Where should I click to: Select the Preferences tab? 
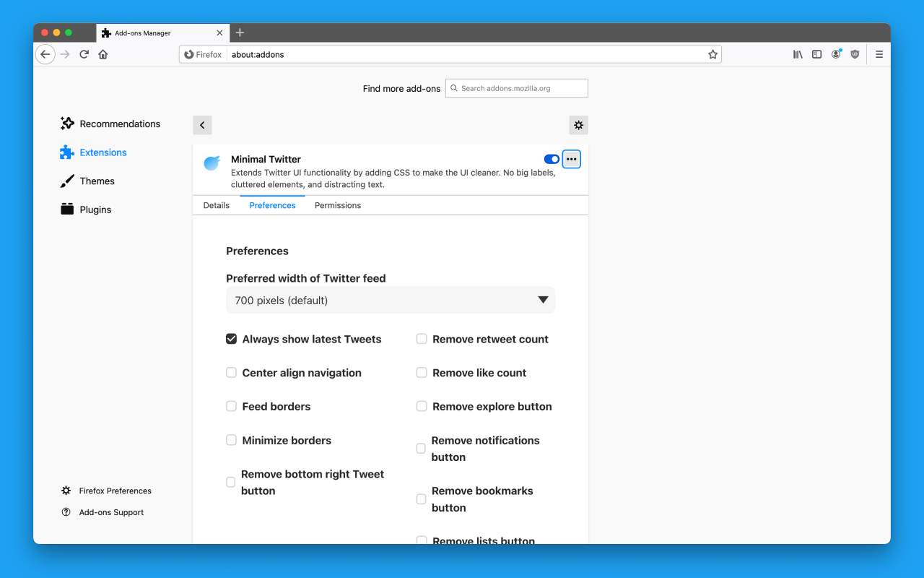tap(272, 205)
